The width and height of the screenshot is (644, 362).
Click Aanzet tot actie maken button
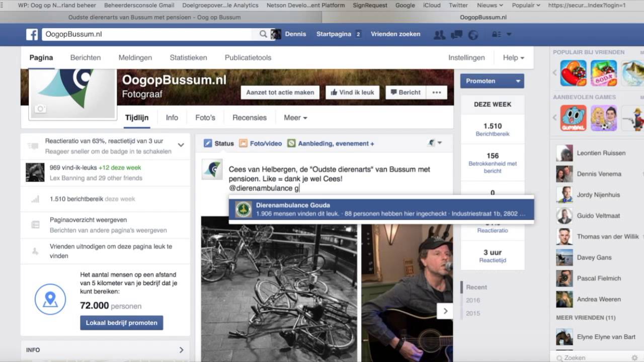280,93
